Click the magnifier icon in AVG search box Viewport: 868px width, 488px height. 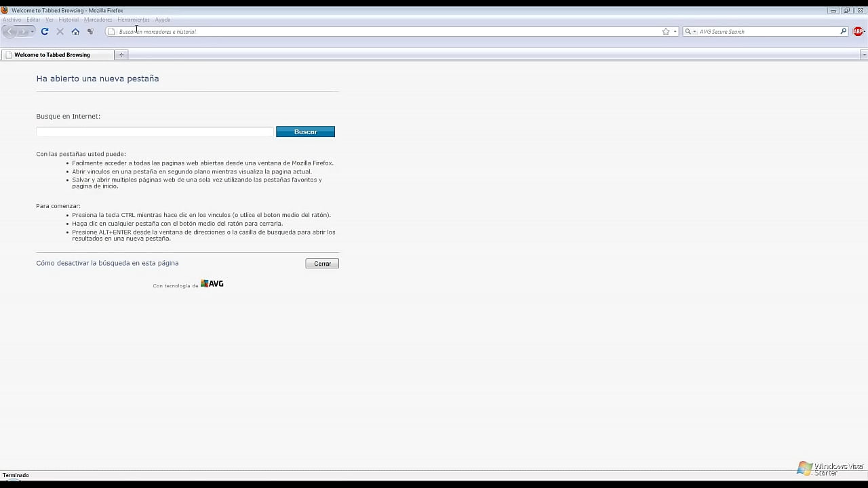click(x=843, y=32)
